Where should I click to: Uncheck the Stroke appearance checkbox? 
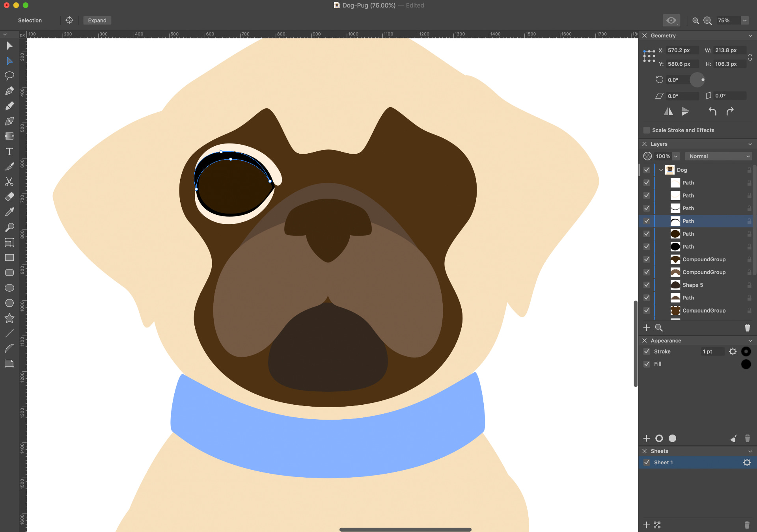coord(647,352)
